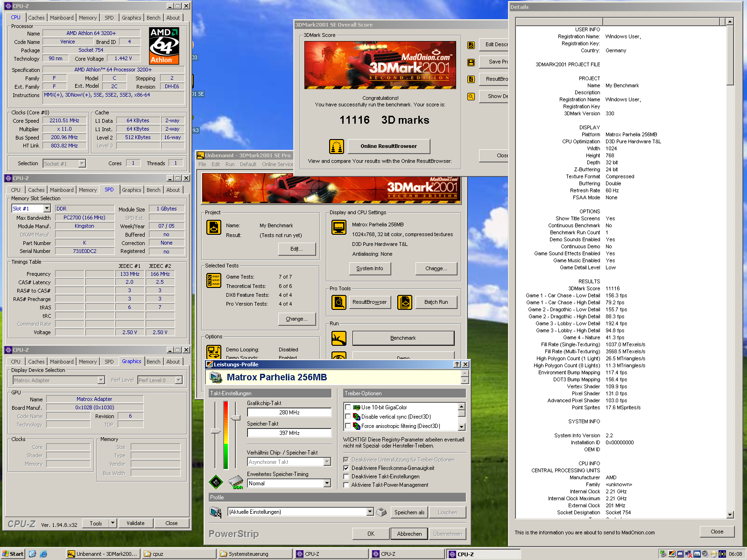This screenshot has width=747, height=560.
Task: Check Force anisotropic filtering (Direct3D)
Action: coord(348,426)
